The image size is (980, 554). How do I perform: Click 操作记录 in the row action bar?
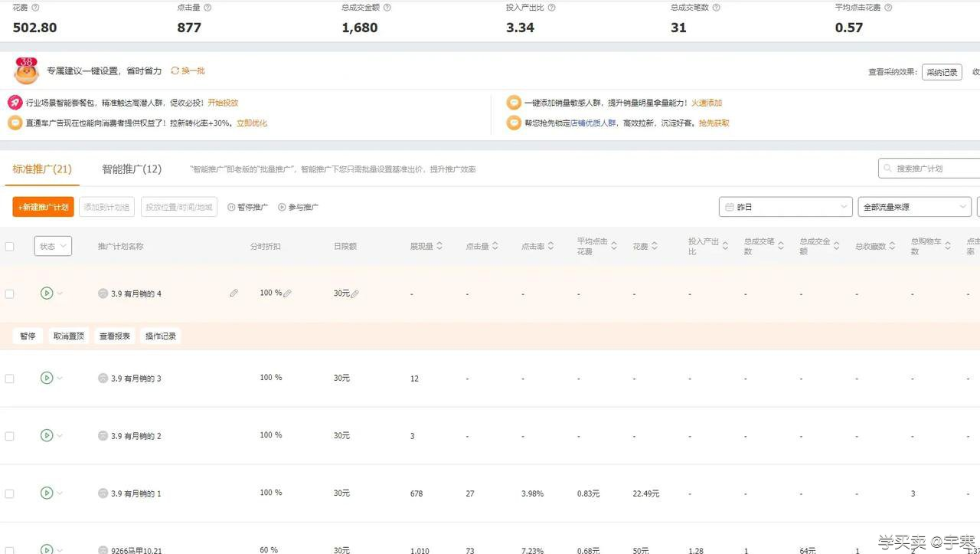click(x=161, y=336)
